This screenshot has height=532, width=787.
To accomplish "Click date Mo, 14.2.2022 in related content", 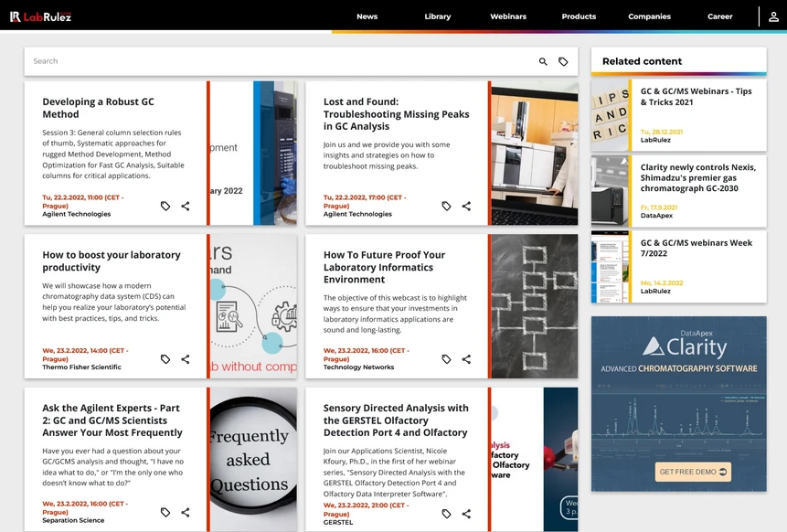I will (x=662, y=283).
